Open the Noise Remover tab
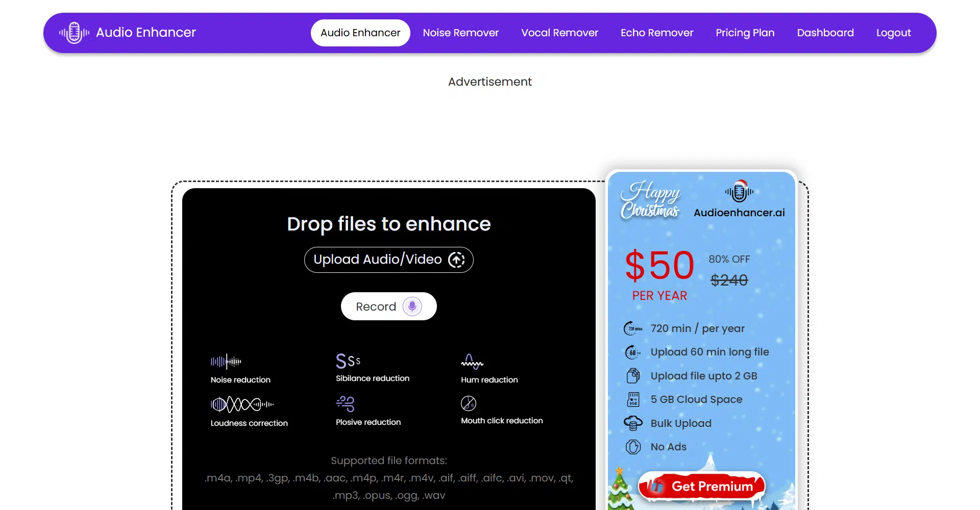The height and width of the screenshot is (510, 980). (x=460, y=33)
